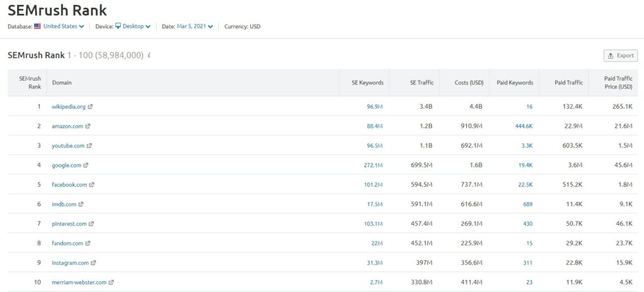Sort by Paid Traffic column header
Viewport: 644px width, 292px height.
(569, 82)
